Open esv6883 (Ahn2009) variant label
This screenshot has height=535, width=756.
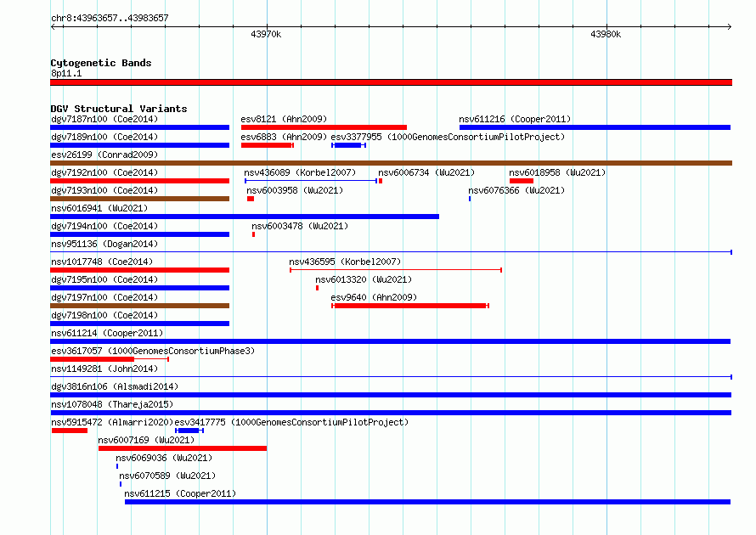tap(284, 137)
